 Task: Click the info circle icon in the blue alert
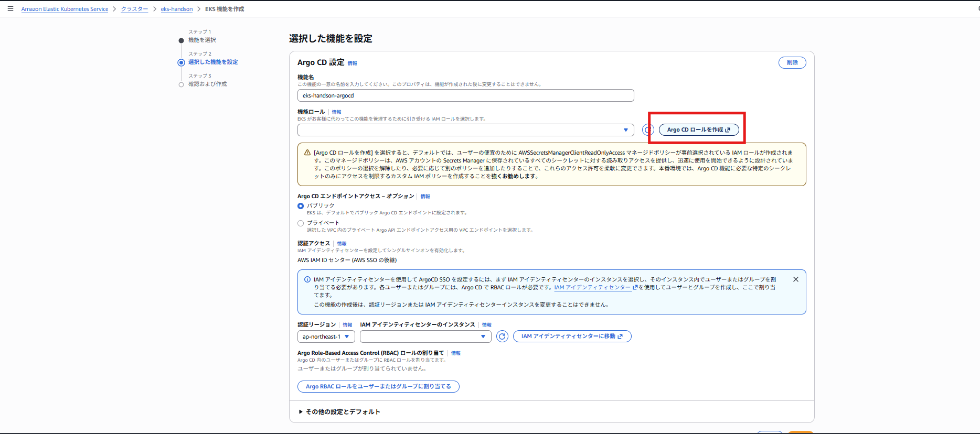(x=307, y=279)
